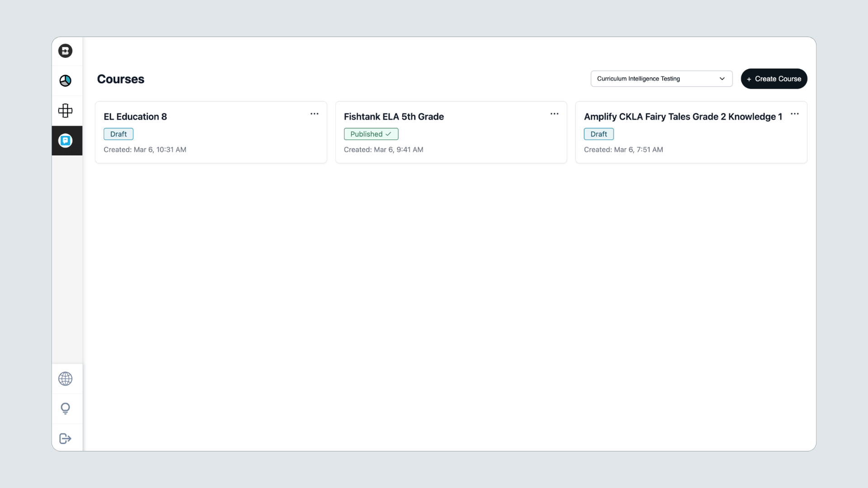Click Draft badge on EL Education 8
The width and height of the screenshot is (868, 488).
point(118,134)
